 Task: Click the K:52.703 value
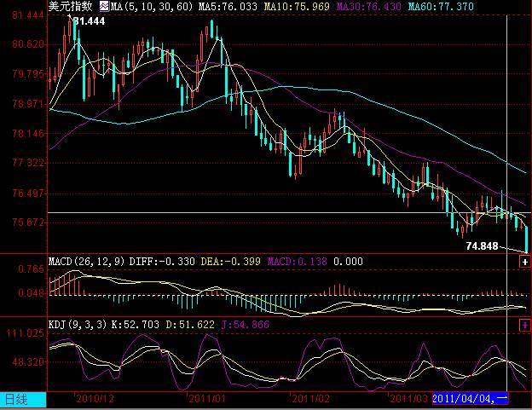pos(135,325)
